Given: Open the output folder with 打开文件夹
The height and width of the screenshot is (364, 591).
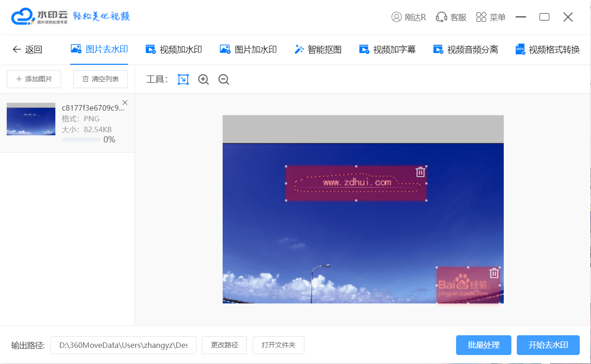Looking at the screenshot, I should [278, 345].
